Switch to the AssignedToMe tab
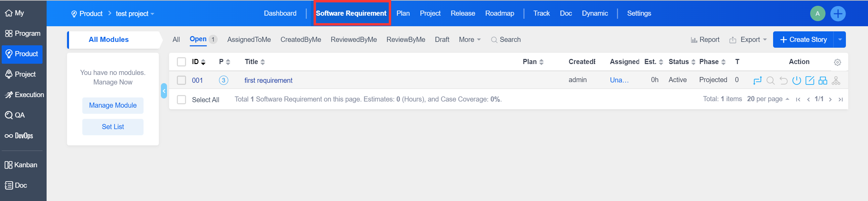 pyautogui.click(x=249, y=40)
